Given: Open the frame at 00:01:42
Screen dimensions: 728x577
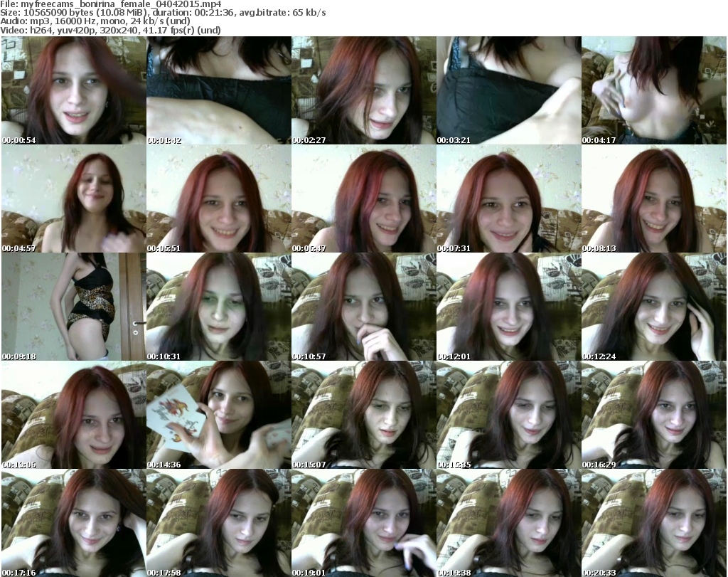Looking at the screenshot, I should pyautogui.click(x=219, y=90).
